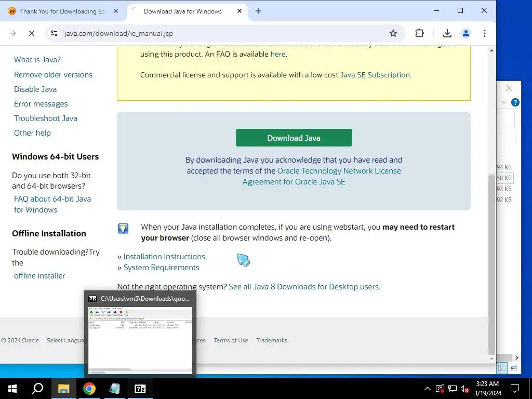The width and height of the screenshot is (532, 399).
Task: Click the page's vertical scrollbar thumb
Action: 491,264
